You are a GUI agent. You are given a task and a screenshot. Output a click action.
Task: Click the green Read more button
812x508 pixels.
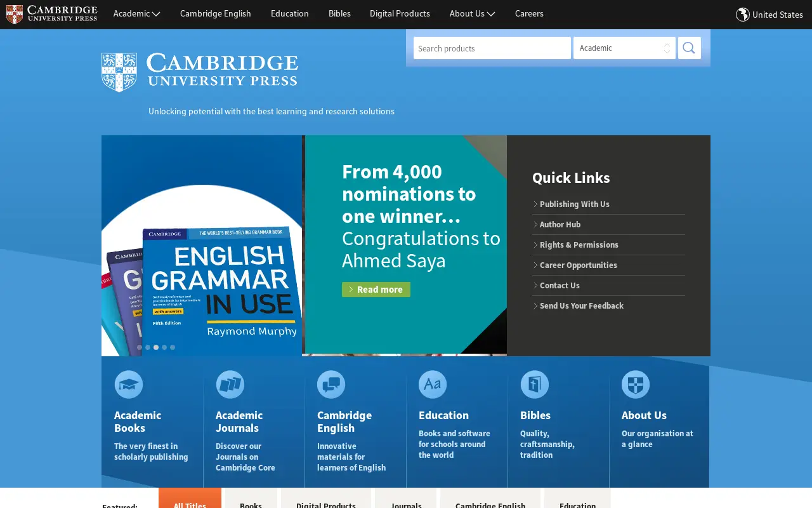pos(376,290)
